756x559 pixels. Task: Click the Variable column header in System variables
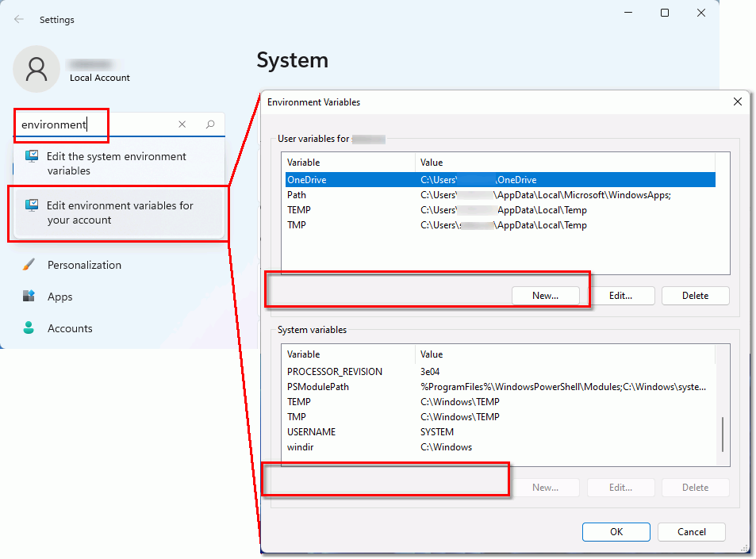click(x=348, y=354)
